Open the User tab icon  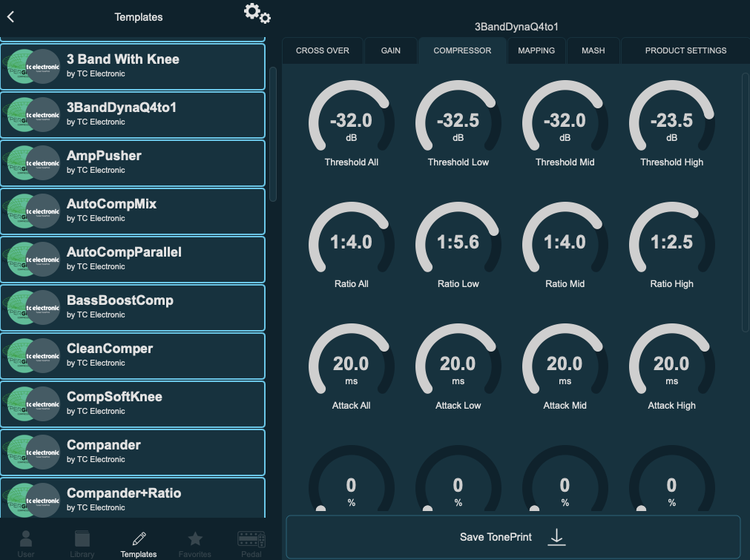(x=26, y=538)
